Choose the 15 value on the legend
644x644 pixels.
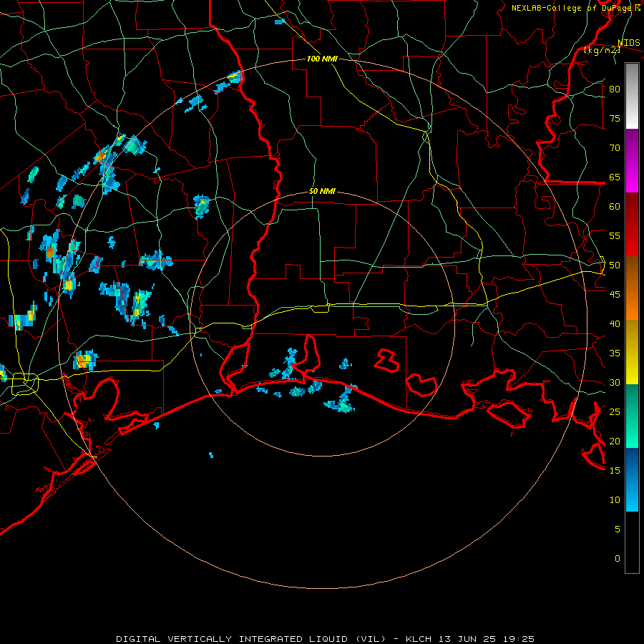(x=615, y=471)
